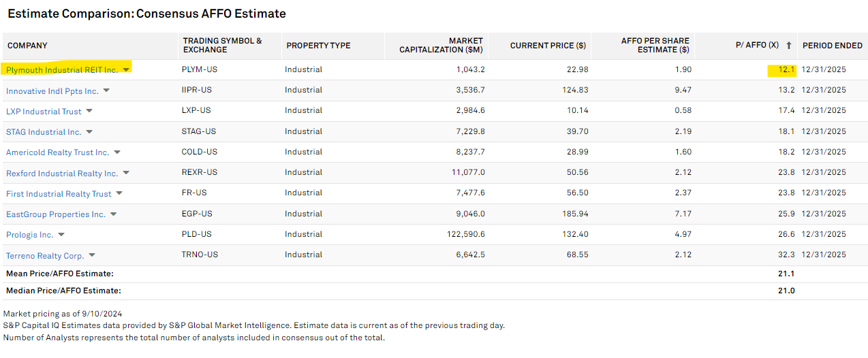Expand LXP Industrial Trust dropdown arrow

click(x=89, y=111)
